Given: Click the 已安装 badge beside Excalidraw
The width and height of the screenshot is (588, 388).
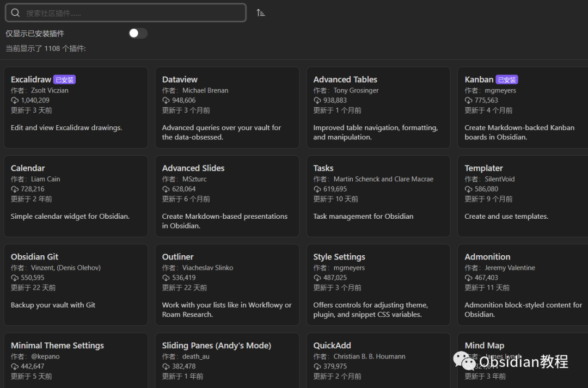Looking at the screenshot, I should click(x=64, y=80).
